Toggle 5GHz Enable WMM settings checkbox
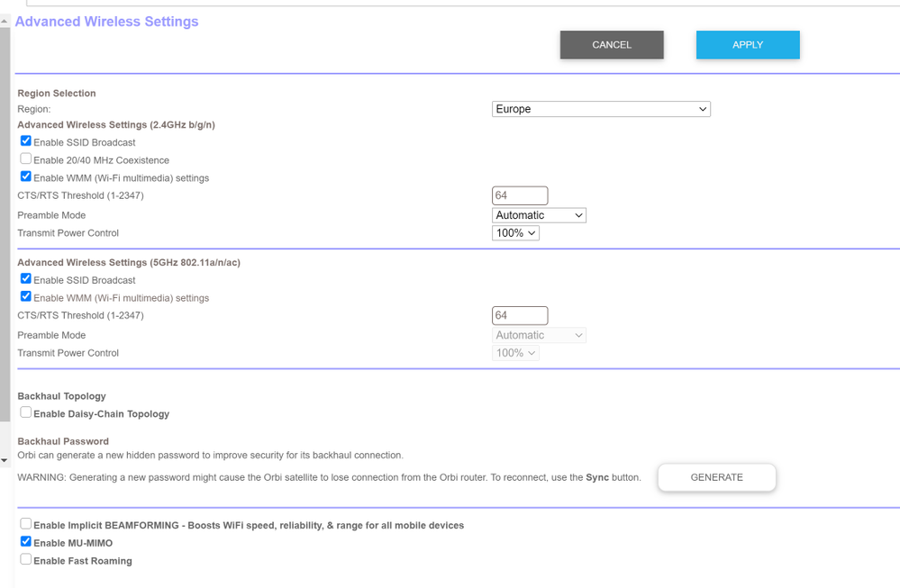The image size is (900, 588). [x=26, y=296]
